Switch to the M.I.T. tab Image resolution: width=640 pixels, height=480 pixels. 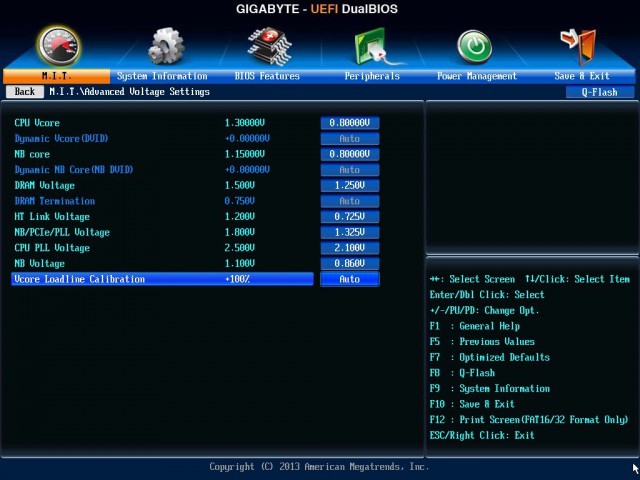[56, 76]
